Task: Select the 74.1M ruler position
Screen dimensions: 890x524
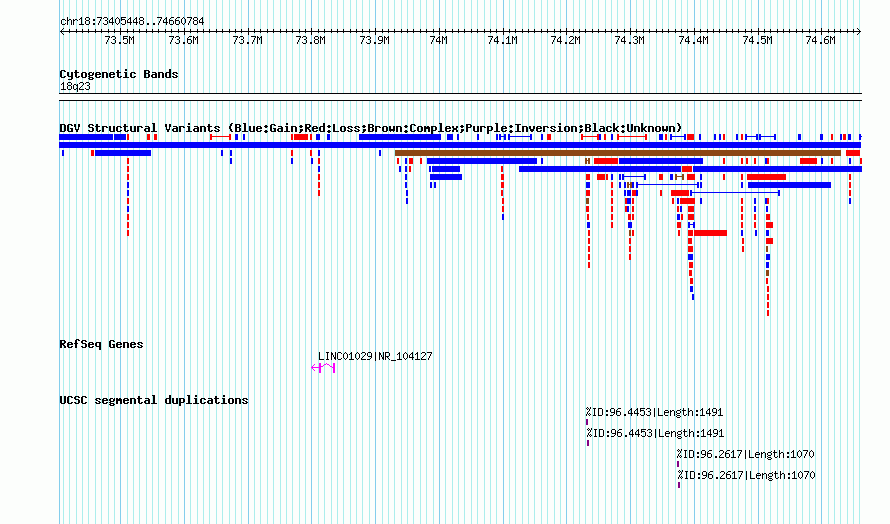Action: [x=502, y=40]
